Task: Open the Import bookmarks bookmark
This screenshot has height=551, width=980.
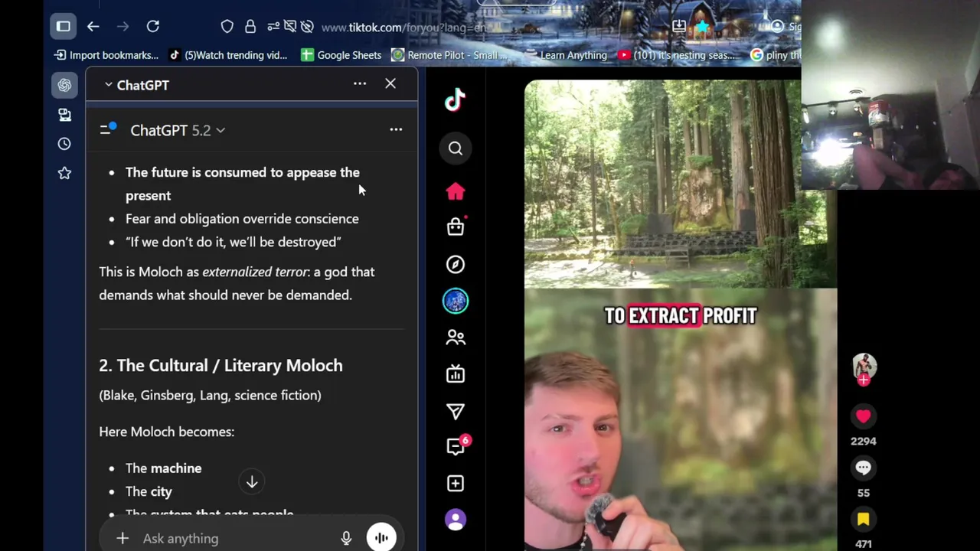Action: [106, 55]
